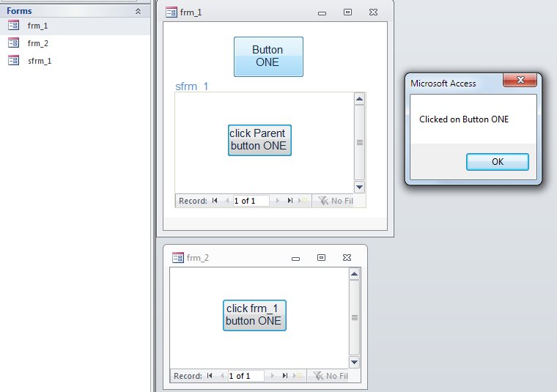Click the sfrm_1 subform label on frm_1

[x=192, y=86]
